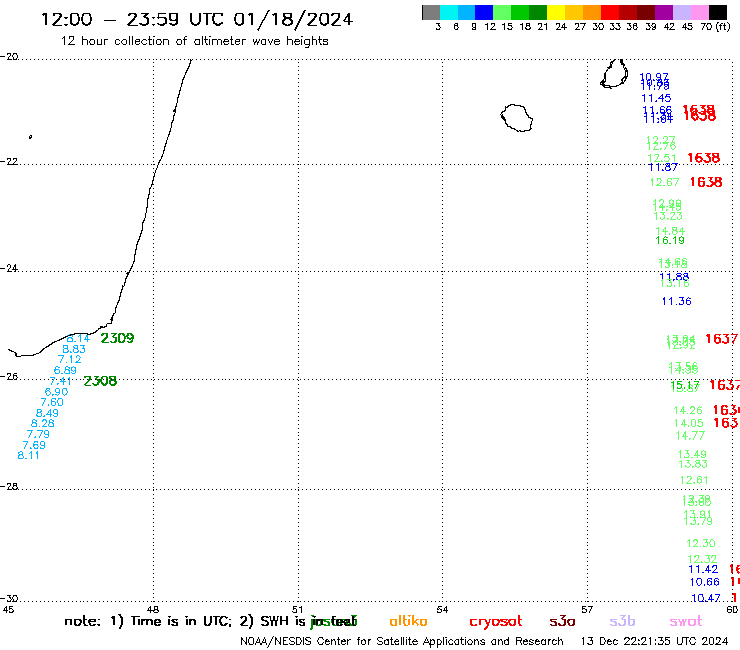Click the blue wave height value '10.66'
This screenshot has width=740, height=650.
(x=705, y=582)
